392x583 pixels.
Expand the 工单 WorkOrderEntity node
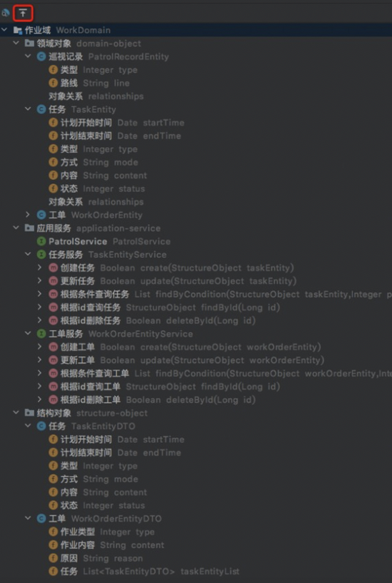(28, 215)
